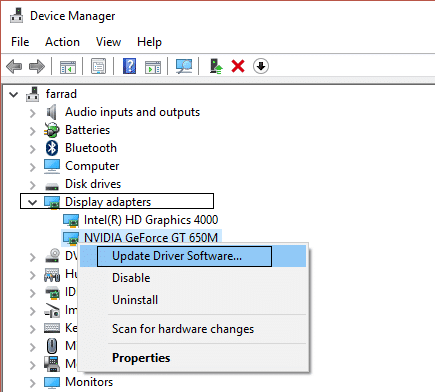Expand the Audio inputs and outputs node
Viewport: 435px width, 392px height.
(x=32, y=113)
